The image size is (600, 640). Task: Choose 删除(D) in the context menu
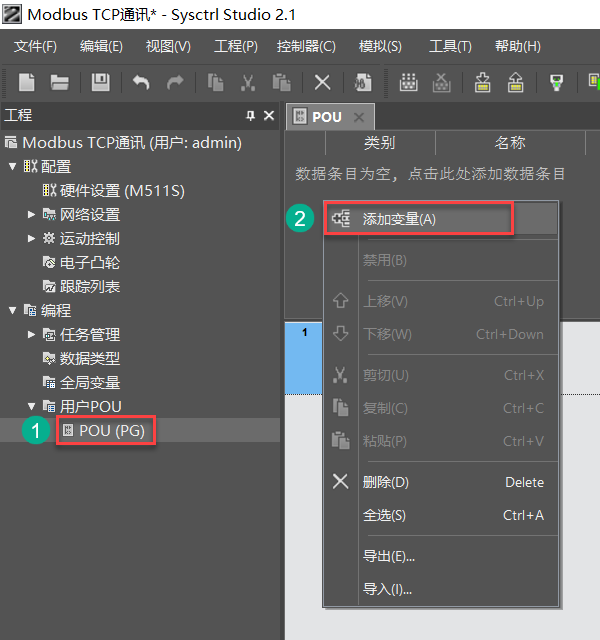441,482
